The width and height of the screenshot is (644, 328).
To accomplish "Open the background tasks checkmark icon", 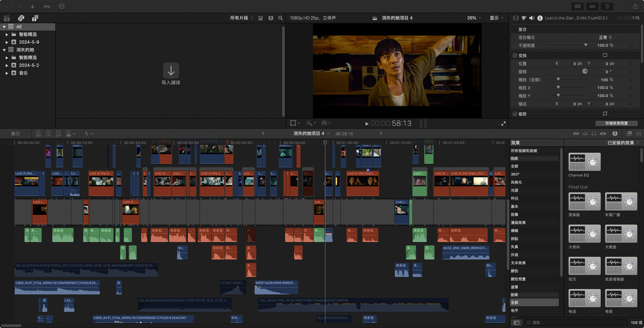I will coord(62,6).
